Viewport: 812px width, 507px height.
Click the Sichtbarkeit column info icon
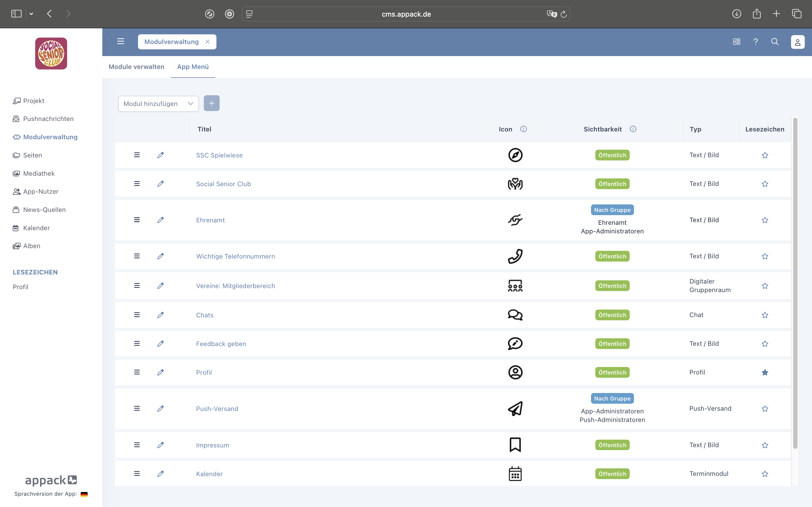633,129
